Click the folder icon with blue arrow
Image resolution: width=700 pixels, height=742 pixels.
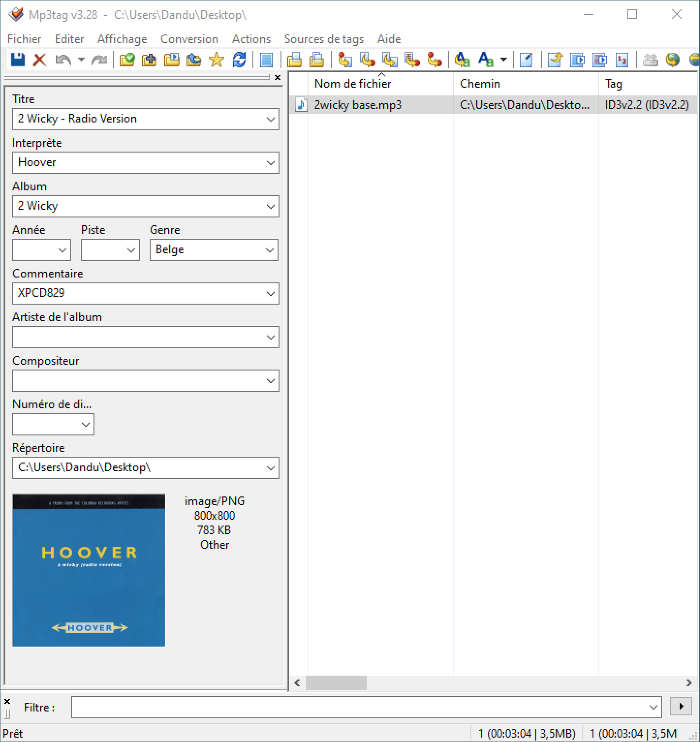[x=194, y=60]
